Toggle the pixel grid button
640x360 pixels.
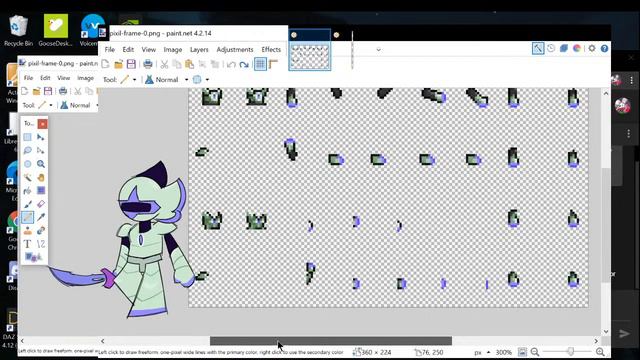tap(260, 64)
